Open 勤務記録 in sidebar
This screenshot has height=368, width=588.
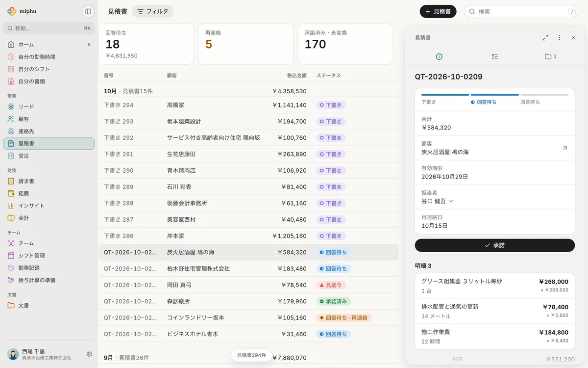(x=49, y=267)
